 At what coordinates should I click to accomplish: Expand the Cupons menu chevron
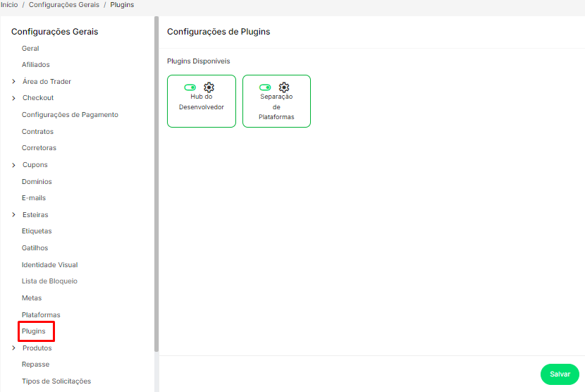click(14, 165)
